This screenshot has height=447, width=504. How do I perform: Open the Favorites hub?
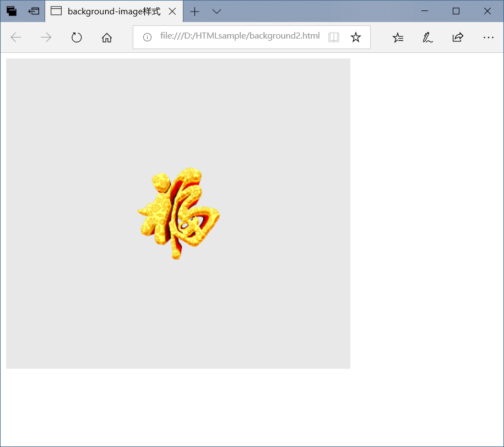pos(398,37)
